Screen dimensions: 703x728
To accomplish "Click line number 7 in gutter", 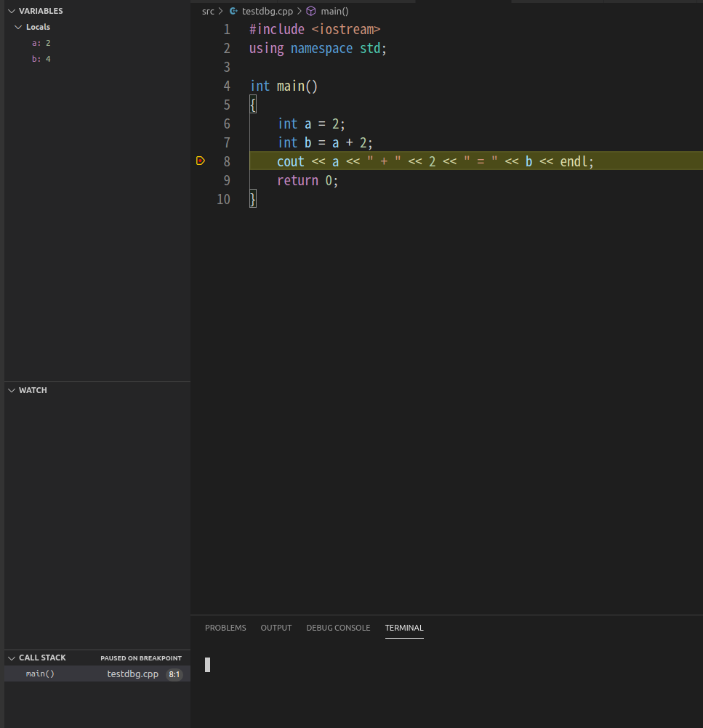I will tap(227, 142).
